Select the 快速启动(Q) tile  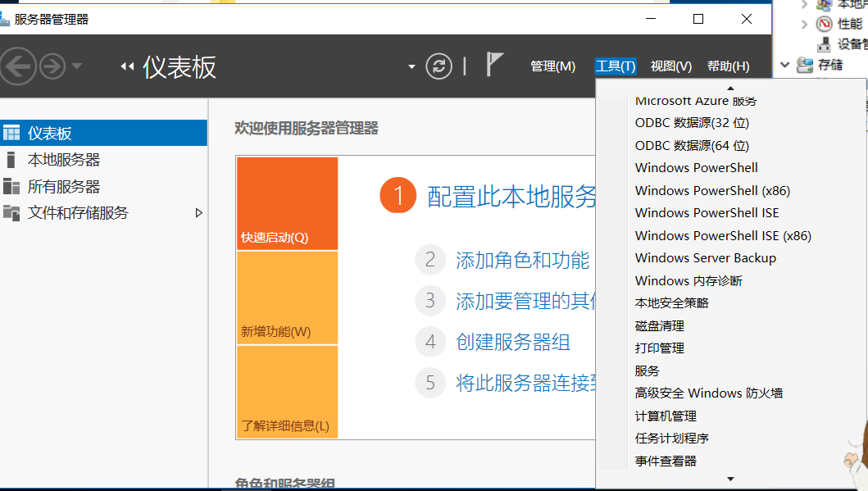click(x=287, y=203)
